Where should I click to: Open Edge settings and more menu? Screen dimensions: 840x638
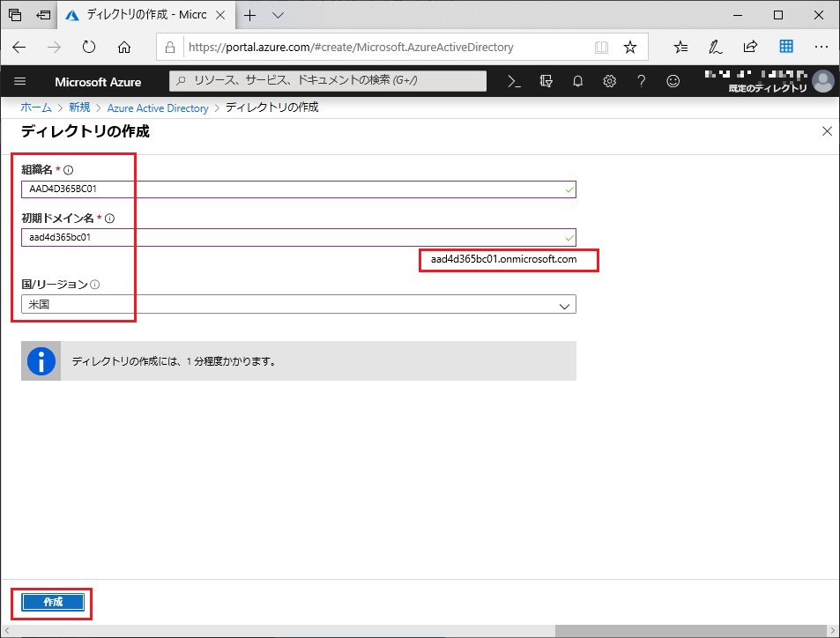tap(821, 47)
